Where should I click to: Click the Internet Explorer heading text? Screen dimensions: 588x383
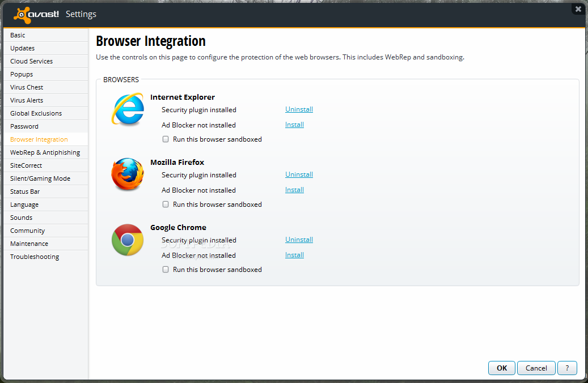[183, 97]
